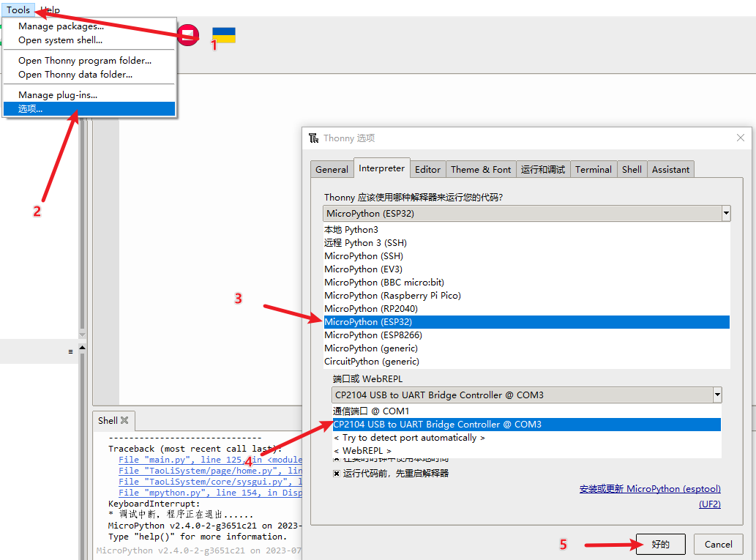Switch to the 运行和调试 tab

click(543, 169)
